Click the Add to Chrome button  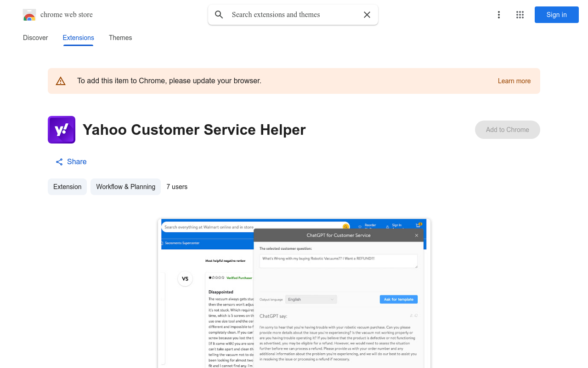click(508, 130)
